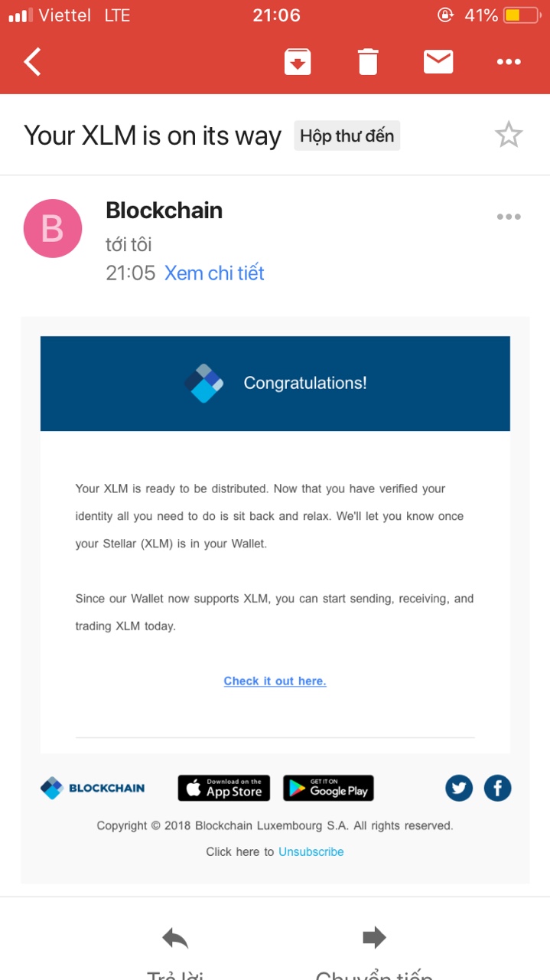Viewport: 550px width, 980px height.
Task: Tap the pink Blockchain sender avatar
Action: pyautogui.click(x=53, y=228)
